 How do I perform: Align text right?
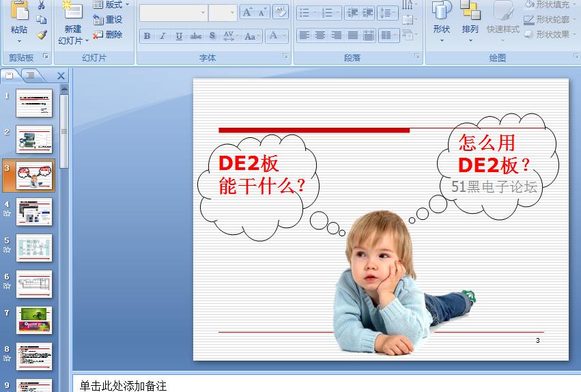[336, 36]
